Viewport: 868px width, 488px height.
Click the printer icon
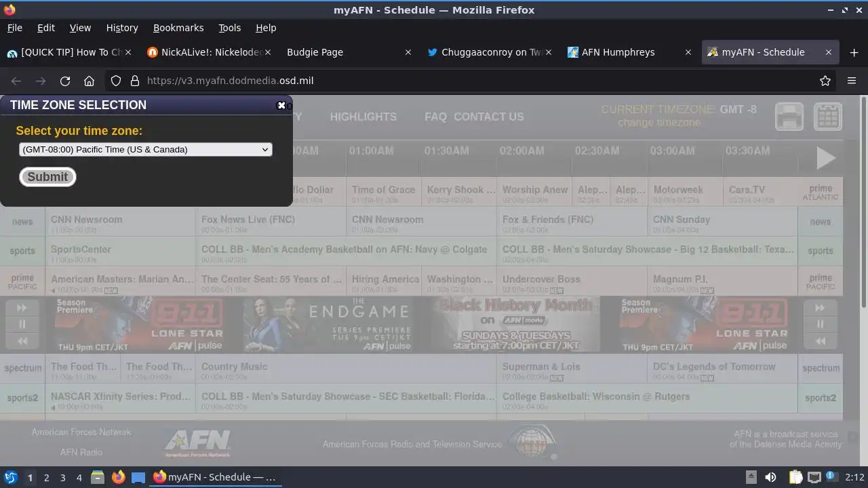pos(789,117)
